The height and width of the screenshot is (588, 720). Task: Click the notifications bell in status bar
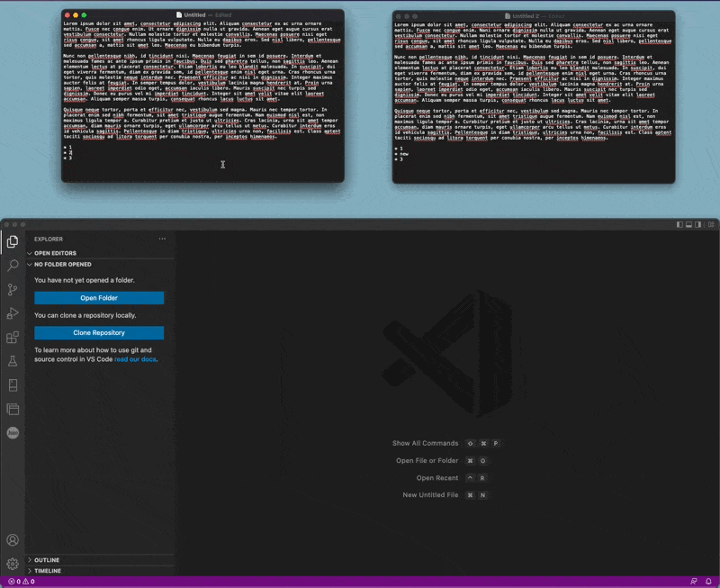[x=709, y=582]
